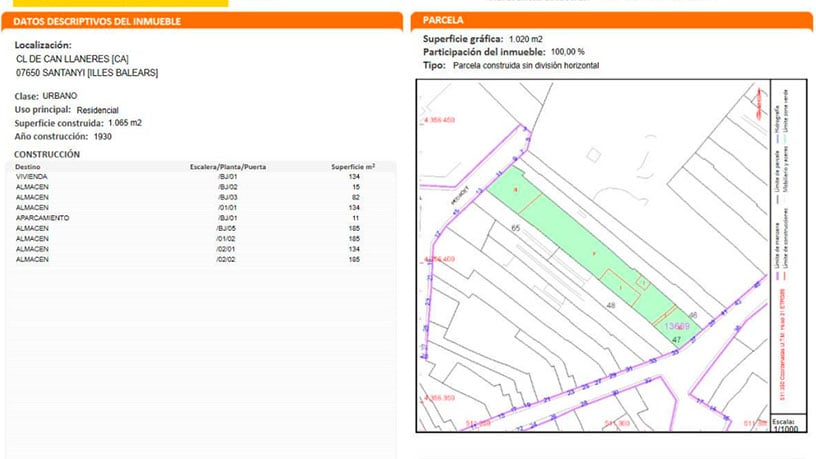Select the ALMACEN row with door /02/02
This screenshot has width=816, height=459.
(200, 259)
